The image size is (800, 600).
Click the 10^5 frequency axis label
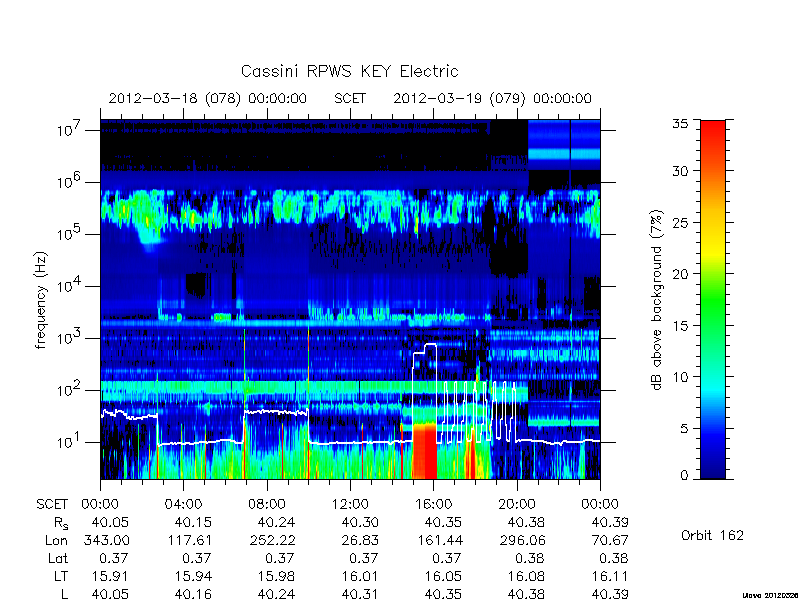click(x=71, y=233)
